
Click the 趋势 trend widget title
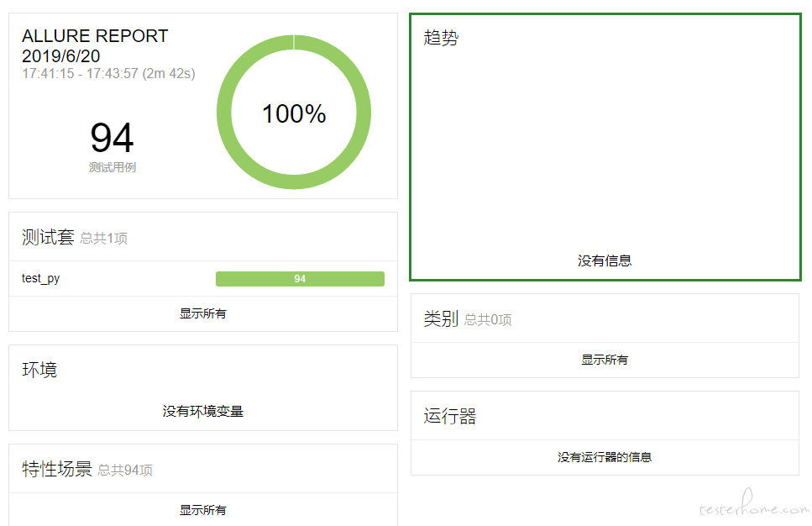[x=441, y=38]
